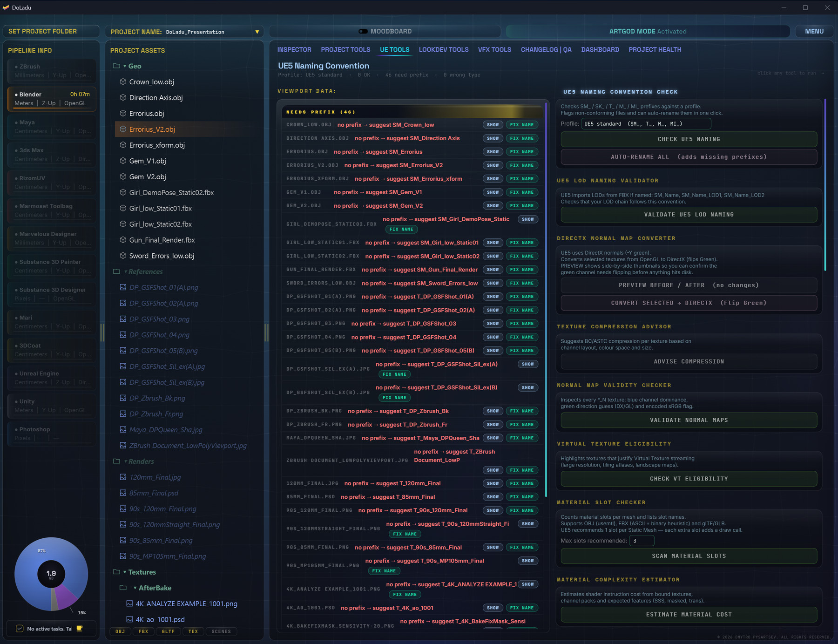Click Fix Name for CROWN_LOW.OBJ row
This screenshot has height=644, width=838.
(521, 125)
